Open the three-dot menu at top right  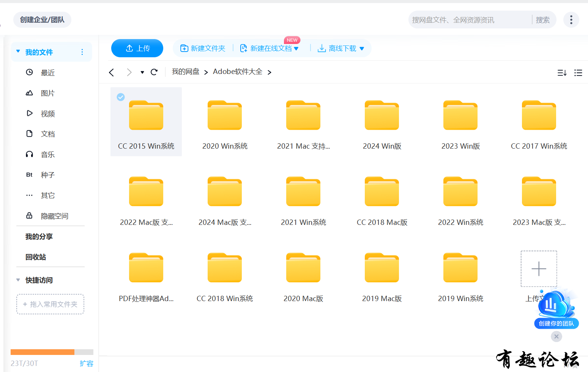tap(571, 20)
